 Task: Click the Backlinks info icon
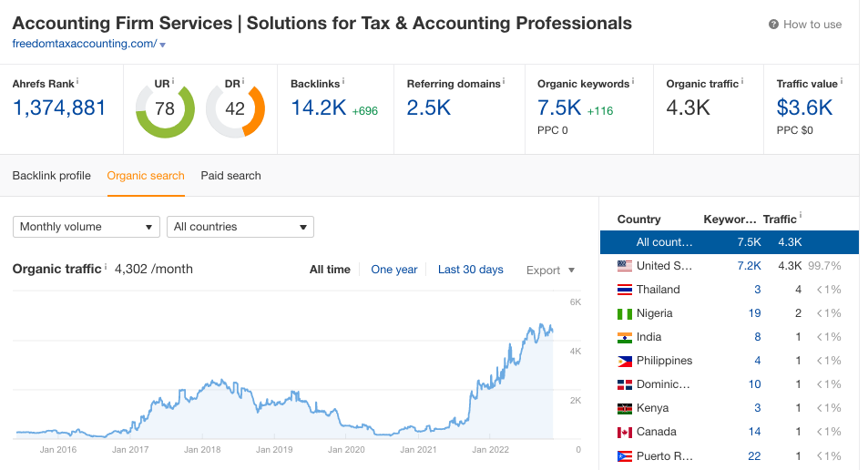click(343, 81)
